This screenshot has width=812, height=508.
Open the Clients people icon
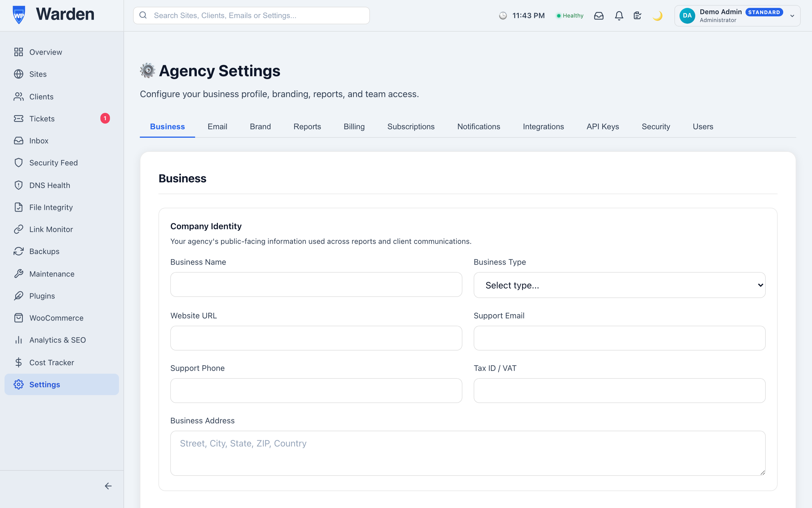tap(18, 97)
